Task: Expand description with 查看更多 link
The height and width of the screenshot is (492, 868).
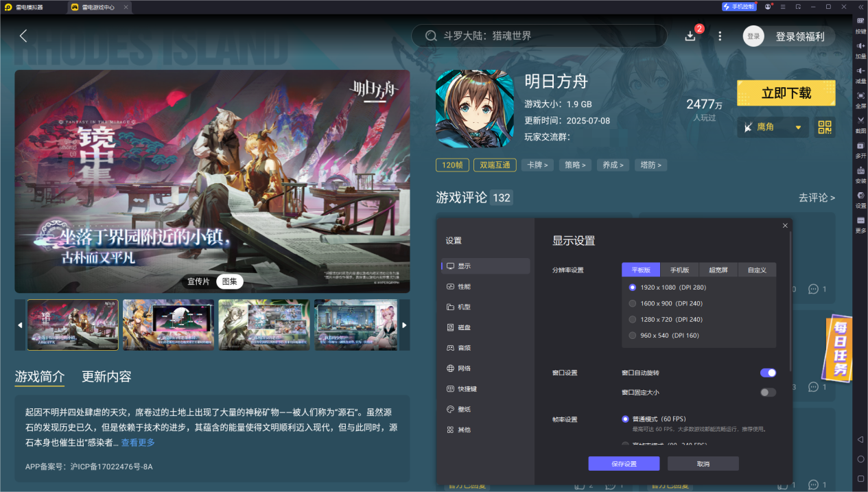Action: (138, 443)
